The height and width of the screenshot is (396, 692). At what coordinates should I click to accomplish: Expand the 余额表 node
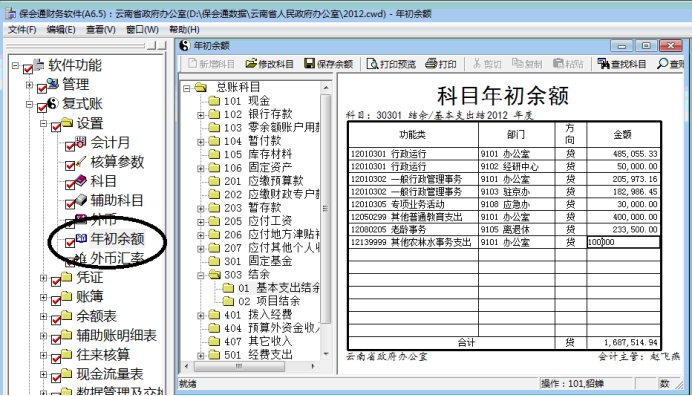[43, 316]
